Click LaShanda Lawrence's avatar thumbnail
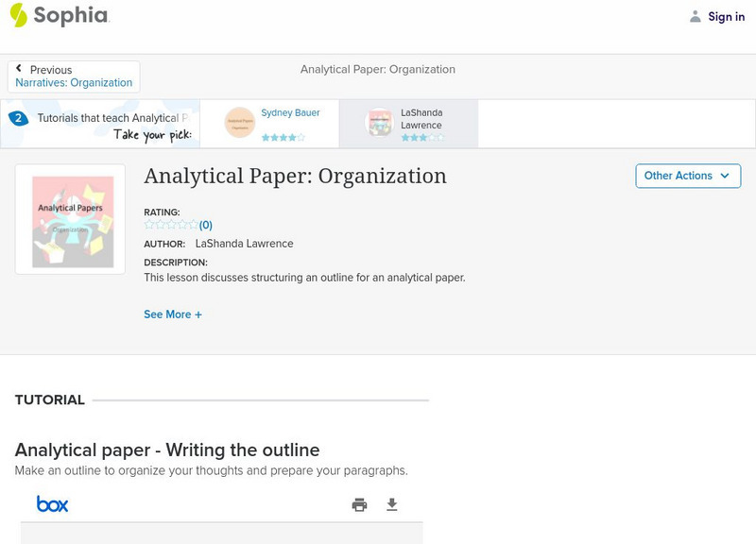 [x=379, y=123]
